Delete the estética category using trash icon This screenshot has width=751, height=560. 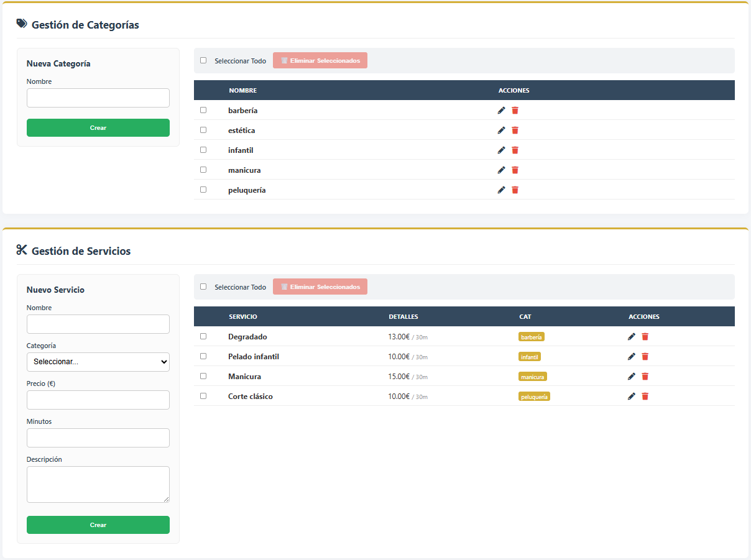tap(515, 131)
